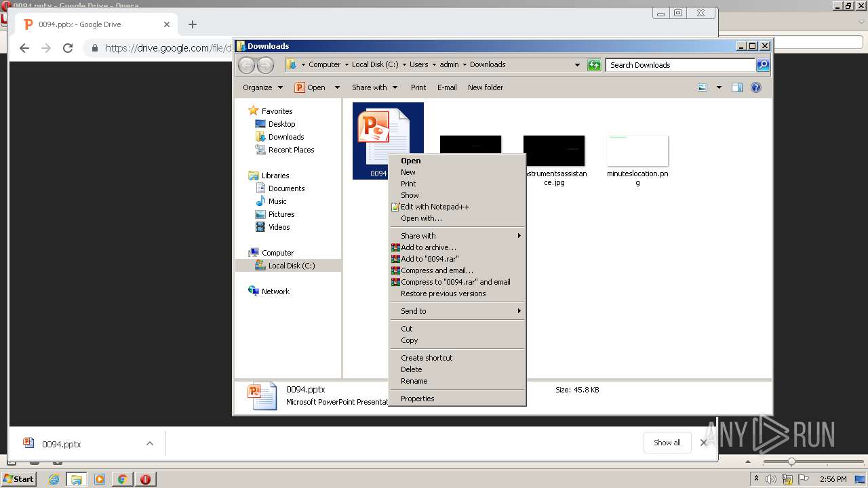
Task: Select the minuteslocation.png thumbnail
Action: 637,150
